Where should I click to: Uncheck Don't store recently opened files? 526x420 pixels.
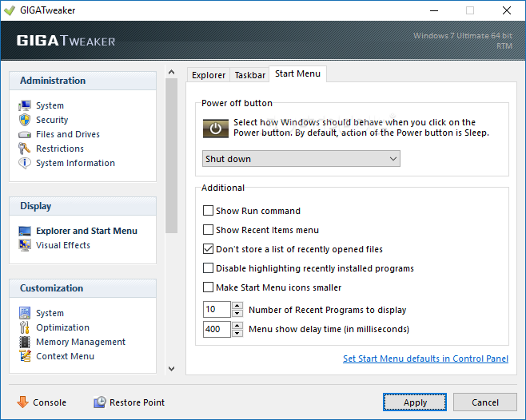pos(208,248)
